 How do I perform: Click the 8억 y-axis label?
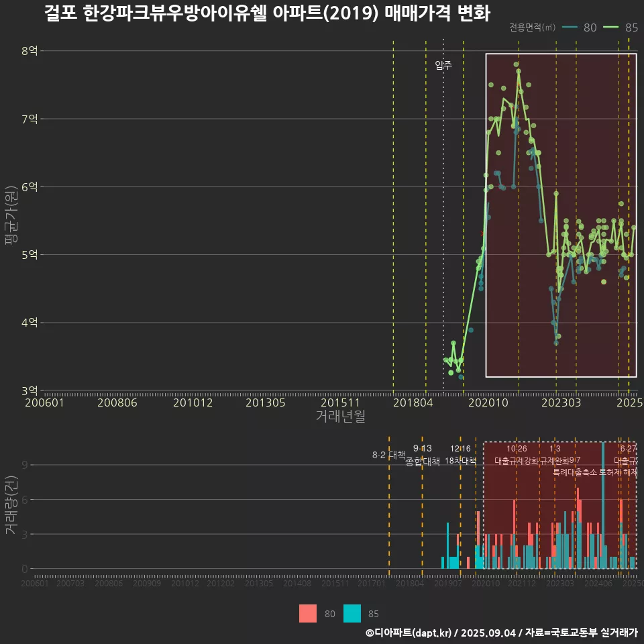(x=30, y=51)
